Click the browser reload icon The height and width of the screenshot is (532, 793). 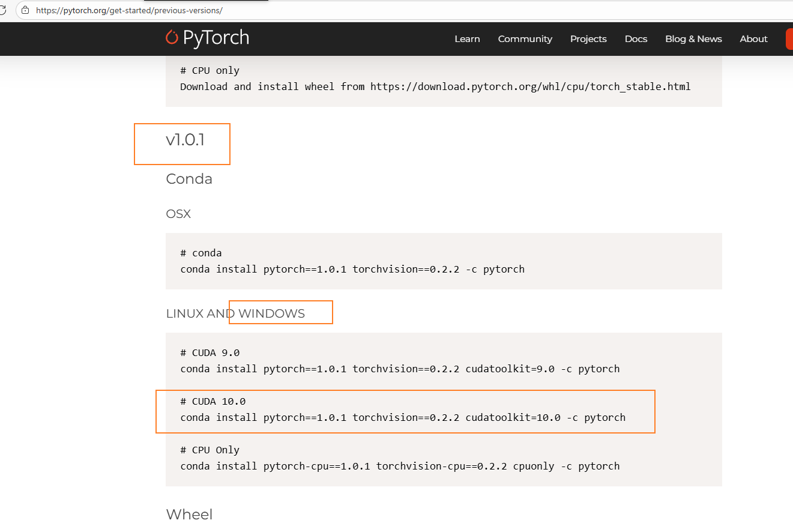pyautogui.click(x=3, y=10)
